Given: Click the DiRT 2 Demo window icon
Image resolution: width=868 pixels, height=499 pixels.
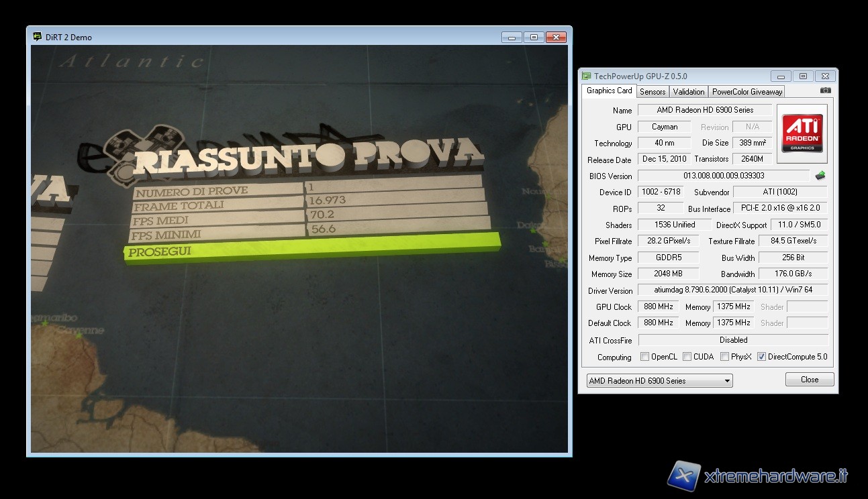Looking at the screenshot, I should [38, 37].
